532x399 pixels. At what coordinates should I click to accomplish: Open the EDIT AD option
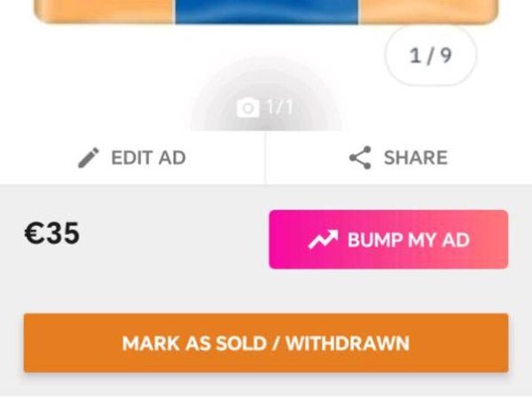click(x=132, y=158)
